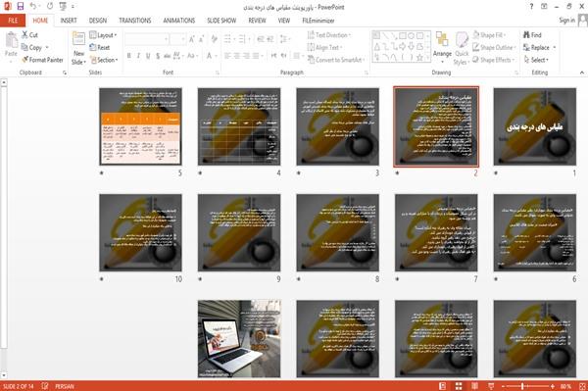Click the Copy icon

point(24,47)
